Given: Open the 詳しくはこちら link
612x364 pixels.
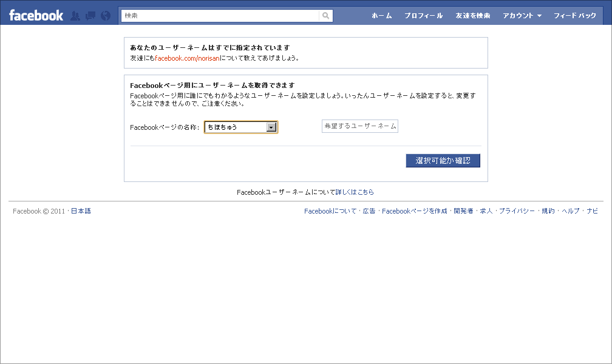Looking at the screenshot, I should pyautogui.click(x=355, y=192).
